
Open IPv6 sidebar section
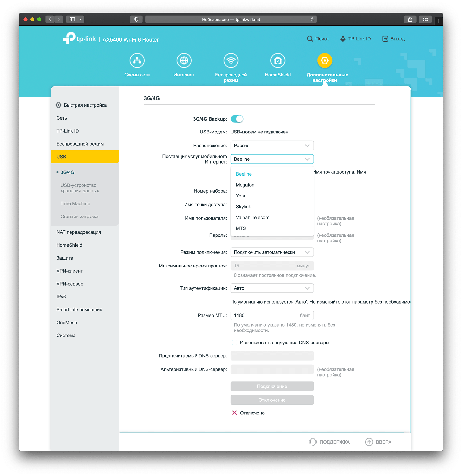coord(85,297)
